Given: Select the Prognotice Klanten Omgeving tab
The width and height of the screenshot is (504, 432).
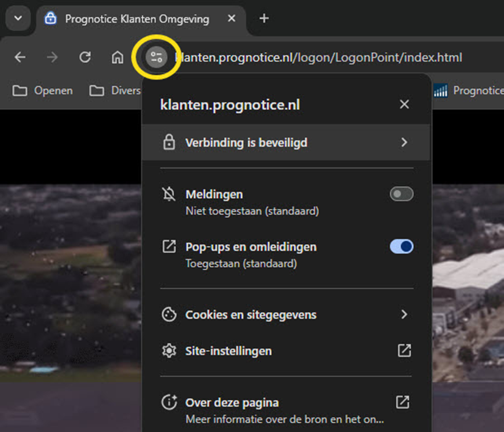Looking at the screenshot, I should (141, 19).
